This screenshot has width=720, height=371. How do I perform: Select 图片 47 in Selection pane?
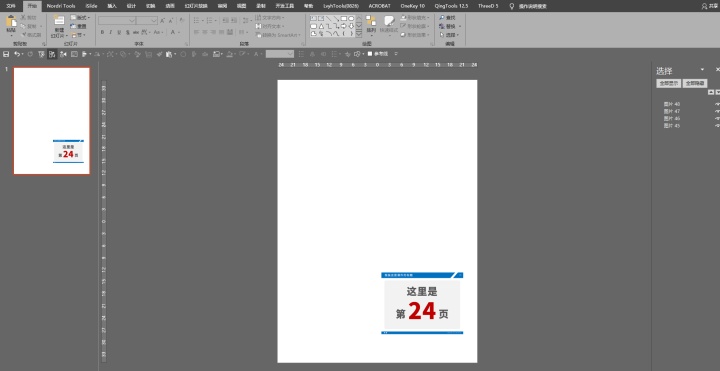672,111
